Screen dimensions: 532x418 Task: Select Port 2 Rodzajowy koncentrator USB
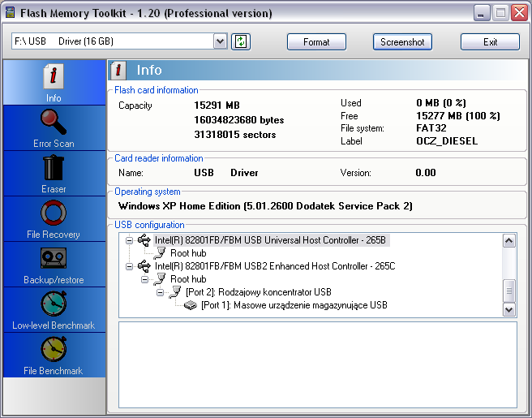tap(259, 292)
